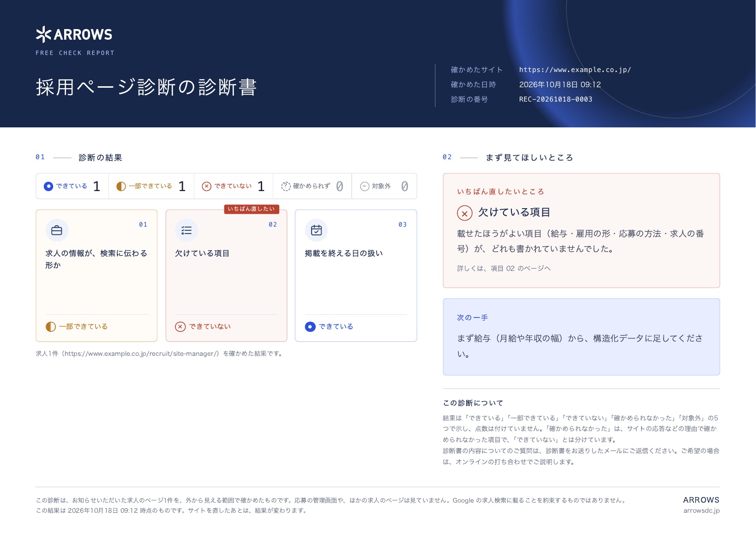The height and width of the screenshot is (534, 756).
Task: Click the checklist icon in card 02
Action: tap(186, 230)
